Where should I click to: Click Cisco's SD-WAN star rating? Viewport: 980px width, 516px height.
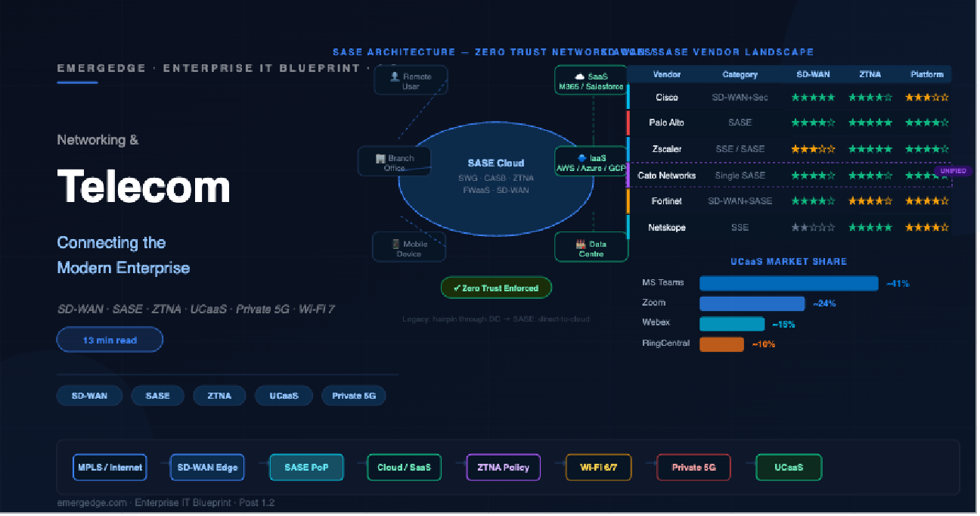point(813,98)
